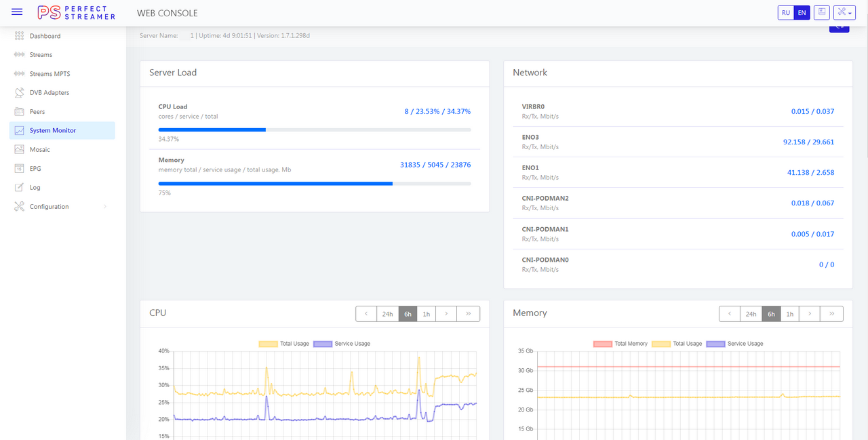Click the CPU Load progress bar
Image resolution: width=868 pixels, height=440 pixels.
tap(315, 129)
